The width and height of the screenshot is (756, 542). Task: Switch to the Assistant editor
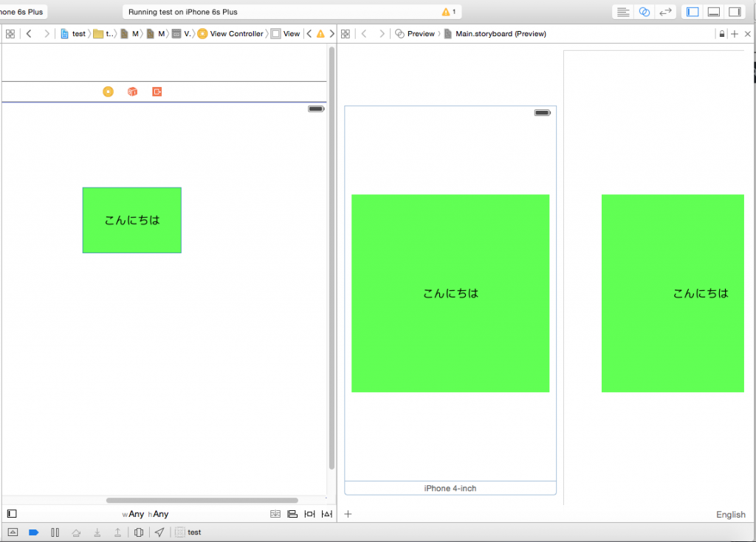pyautogui.click(x=644, y=12)
